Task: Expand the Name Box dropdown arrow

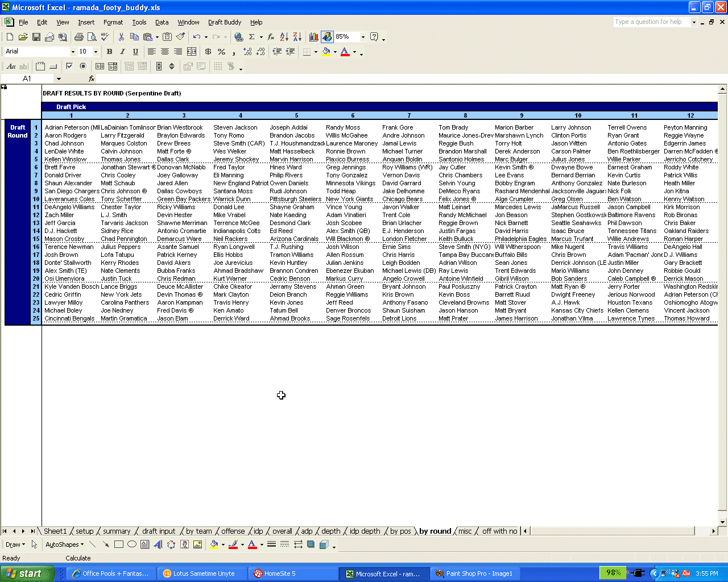Action: pyautogui.click(x=58, y=78)
